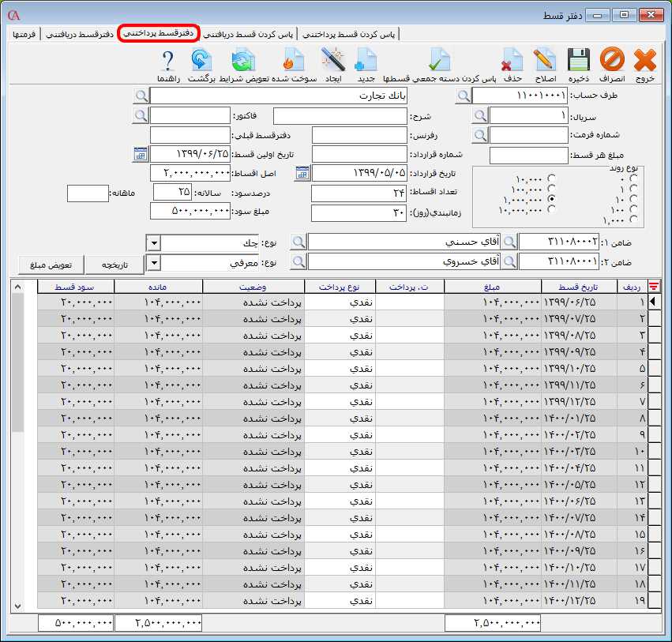
Task: Open the grid column filter icon beside ردیف
Action: (653, 286)
